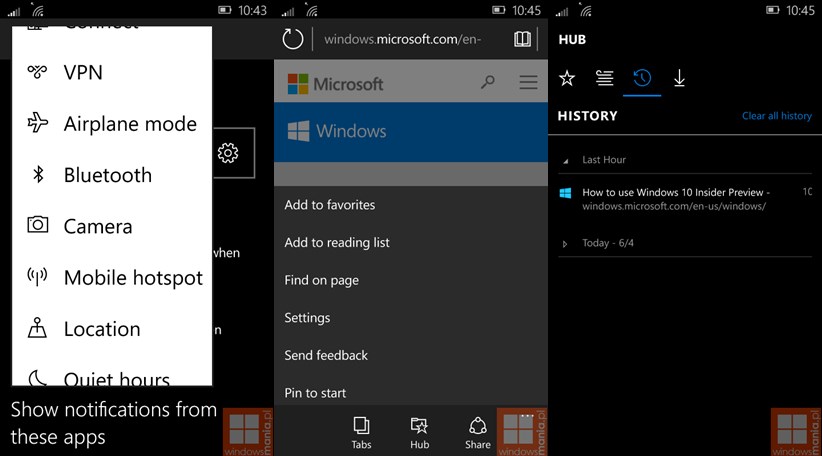Choose Find on page

pyautogui.click(x=321, y=280)
